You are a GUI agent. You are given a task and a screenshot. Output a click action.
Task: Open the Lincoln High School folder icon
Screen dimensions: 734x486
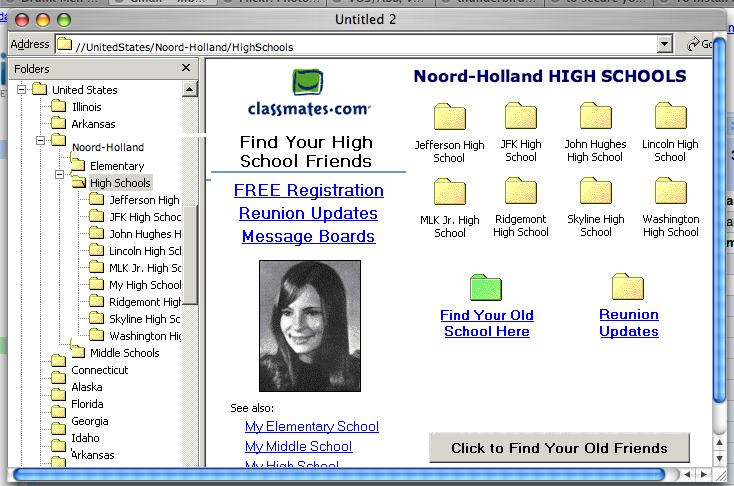click(x=670, y=116)
